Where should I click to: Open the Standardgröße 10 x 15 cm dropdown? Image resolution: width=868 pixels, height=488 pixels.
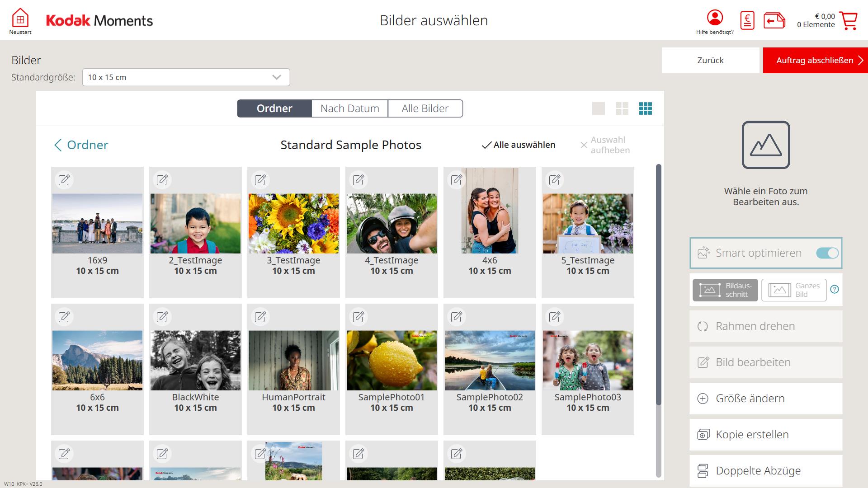pyautogui.click(x=186, y=77)
